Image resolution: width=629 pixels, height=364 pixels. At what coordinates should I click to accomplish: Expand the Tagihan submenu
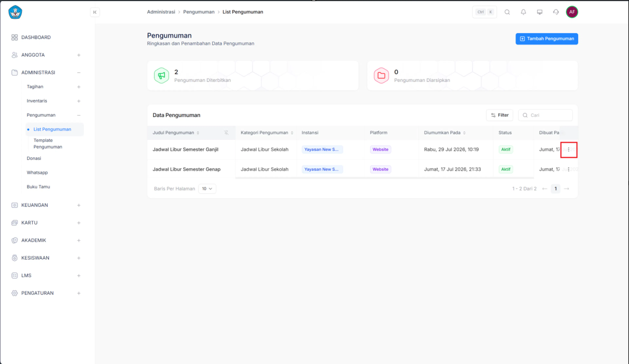point(79,87)
